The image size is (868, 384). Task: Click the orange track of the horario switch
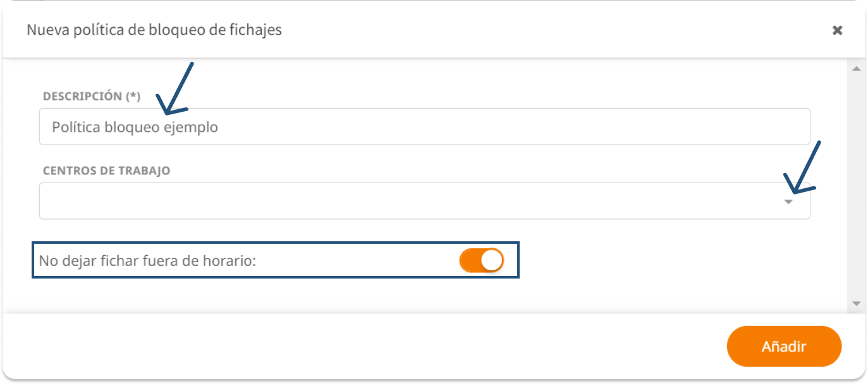469,260
